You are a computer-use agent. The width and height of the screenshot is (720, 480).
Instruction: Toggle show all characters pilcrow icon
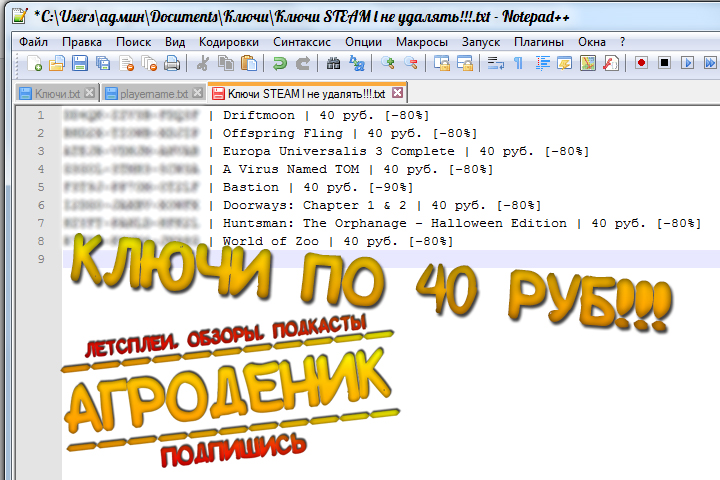point(518,63)
